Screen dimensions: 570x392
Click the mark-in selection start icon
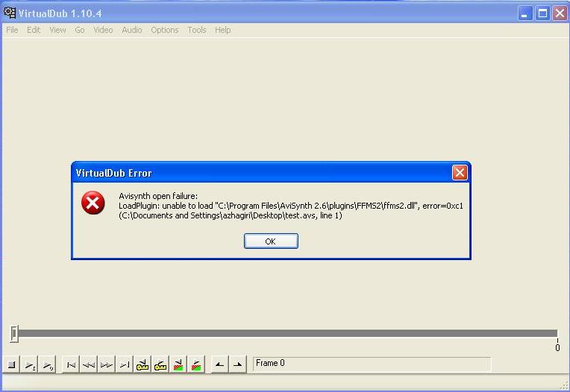(x=219, y=364)
